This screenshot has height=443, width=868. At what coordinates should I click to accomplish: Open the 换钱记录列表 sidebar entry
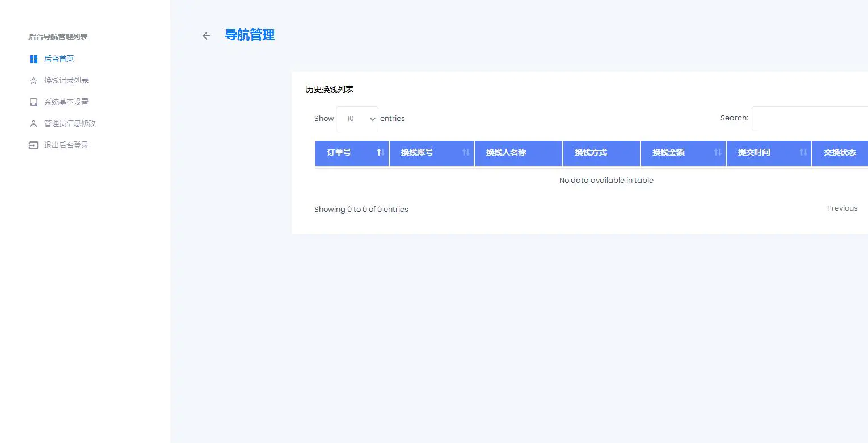[65, 80]
